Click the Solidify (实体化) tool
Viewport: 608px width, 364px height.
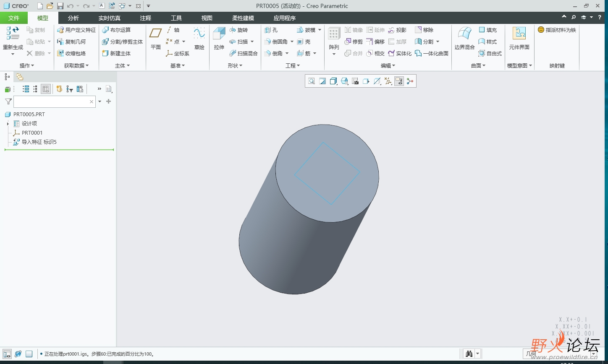[400, 54]
